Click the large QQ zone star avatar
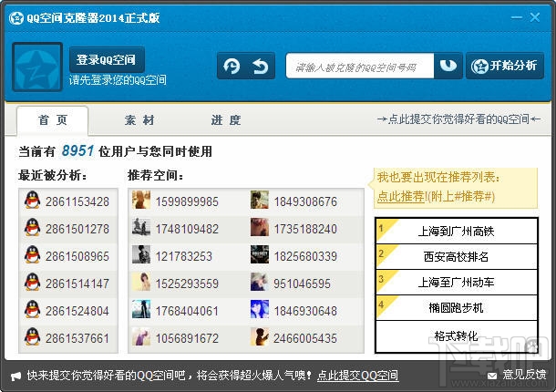556x392 pixels. pyautogui.click(x=37, y=67)
